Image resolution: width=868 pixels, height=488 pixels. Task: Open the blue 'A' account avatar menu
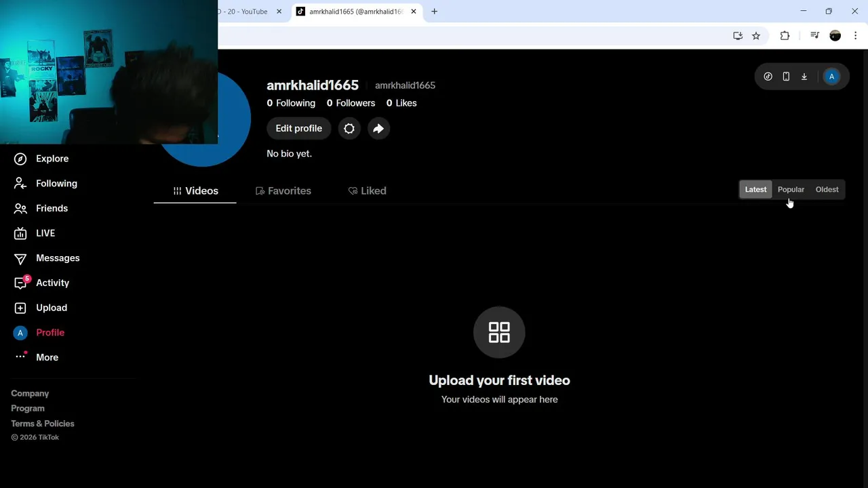[x=831, y=77]
